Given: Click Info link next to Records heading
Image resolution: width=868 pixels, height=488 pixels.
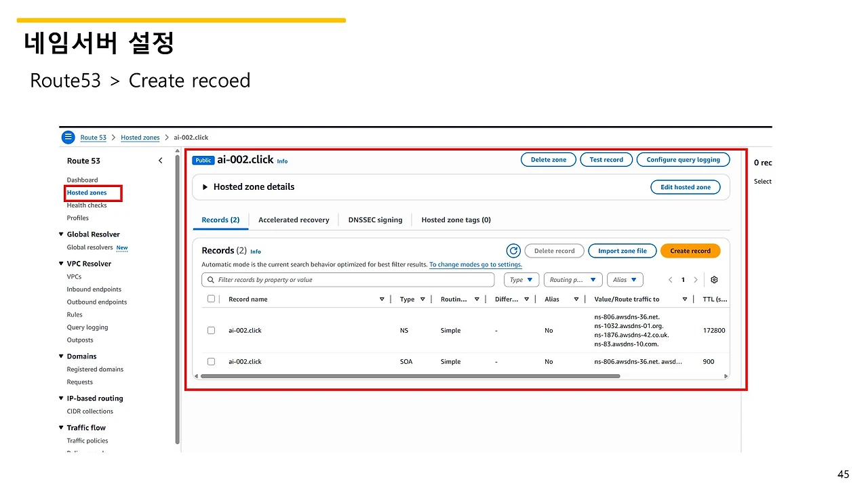Looking at the screenshot, I should (256, 251).
